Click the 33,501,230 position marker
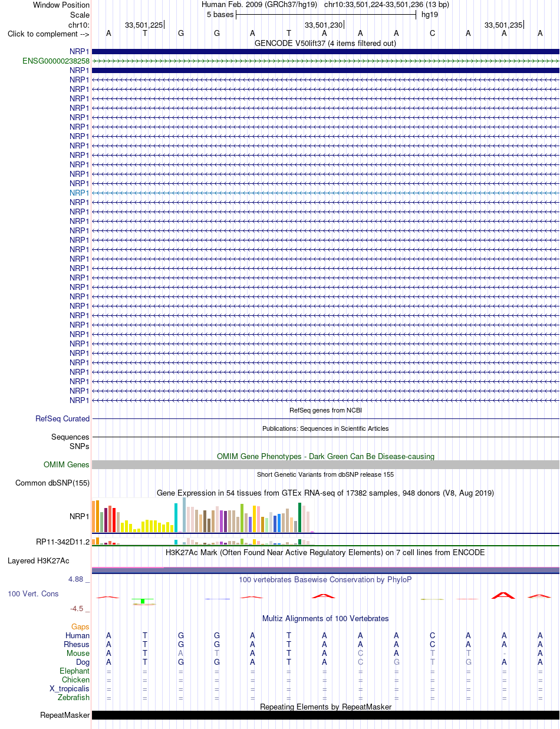560x729 pixels. coord(323,25)
